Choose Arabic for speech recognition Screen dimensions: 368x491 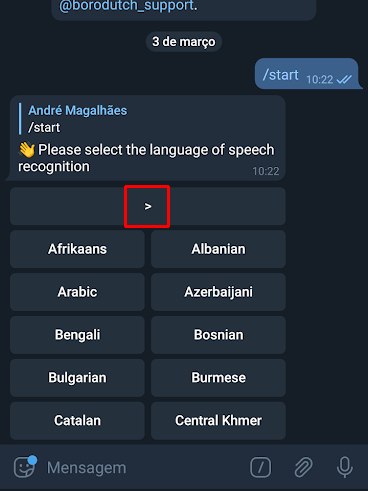[x=77, y=292]
